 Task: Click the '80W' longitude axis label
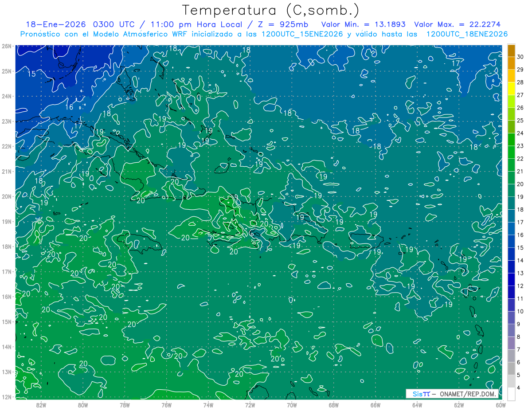coord(83,405)
